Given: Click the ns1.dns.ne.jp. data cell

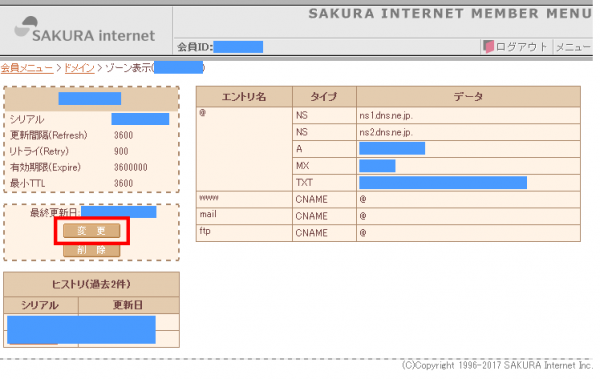Looking at the screenshot, I should pos(468,115).
